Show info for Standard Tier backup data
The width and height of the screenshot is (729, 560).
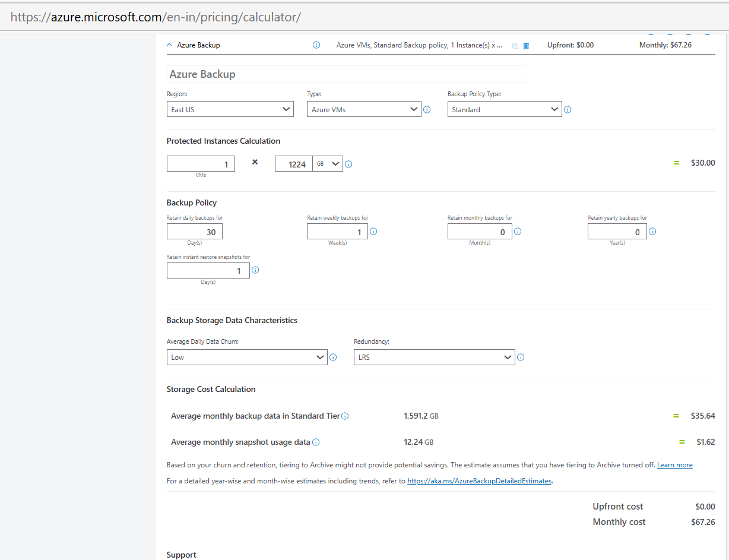(x=345, y=416)
